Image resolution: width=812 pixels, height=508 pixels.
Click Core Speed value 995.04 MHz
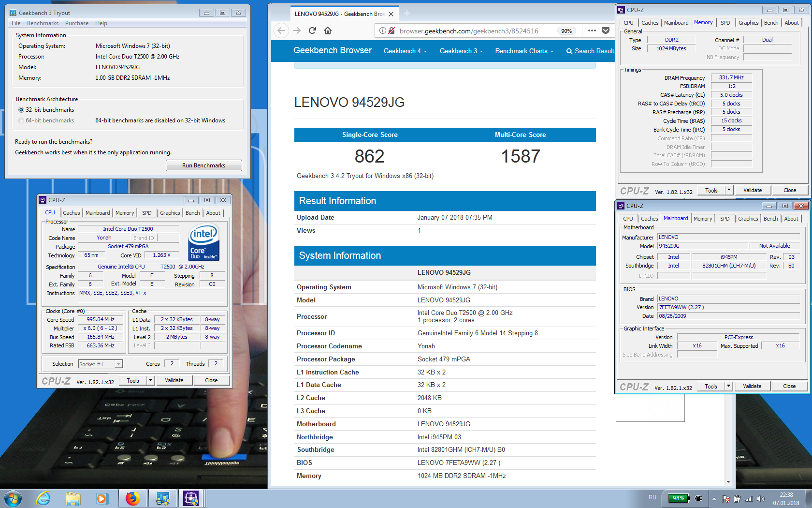pyautogui.click(x=101, y=319)
